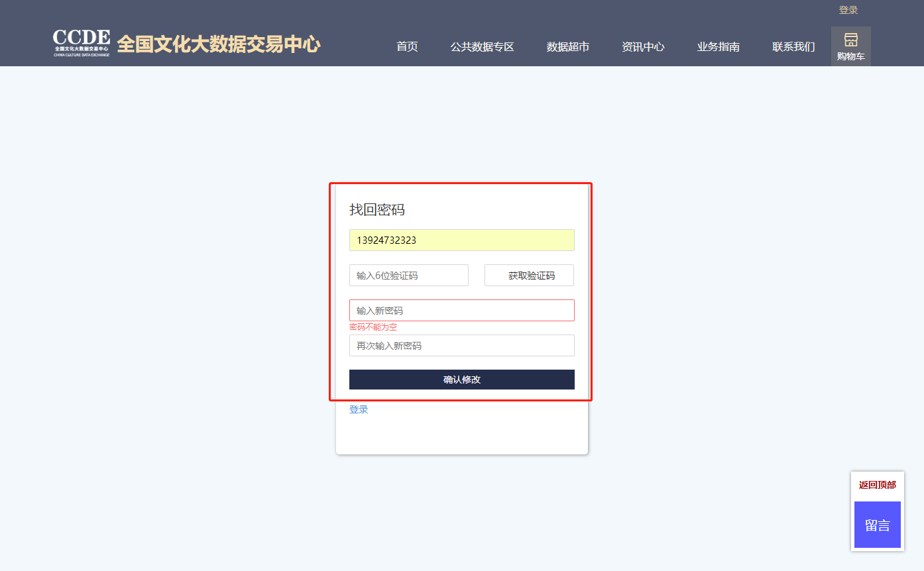Image resolution: width=924 pixels, height=571 pixels.
Task: Click 返回顶部 to return to the top
Action: (x=877, y=485)
